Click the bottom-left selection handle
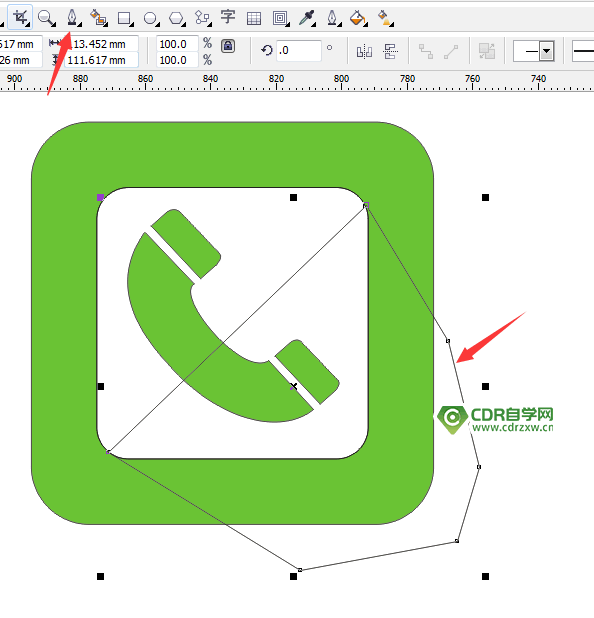The image size is (594, 618). 101,577
